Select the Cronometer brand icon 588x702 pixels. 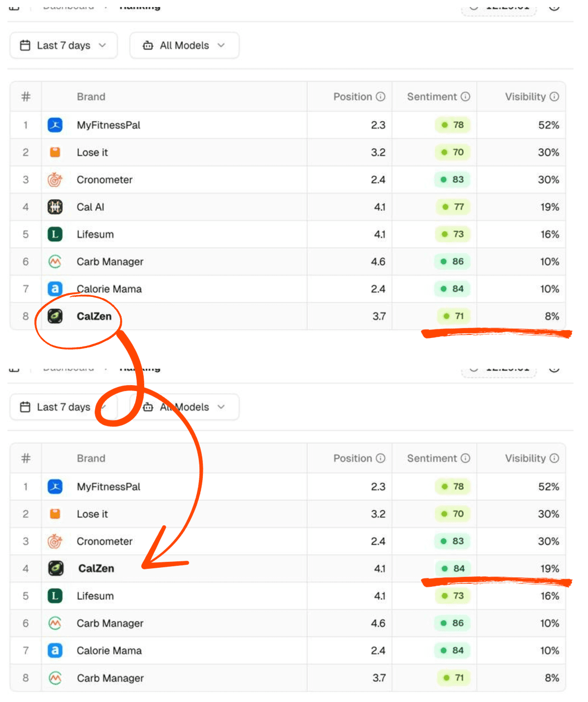click(55, 180)
